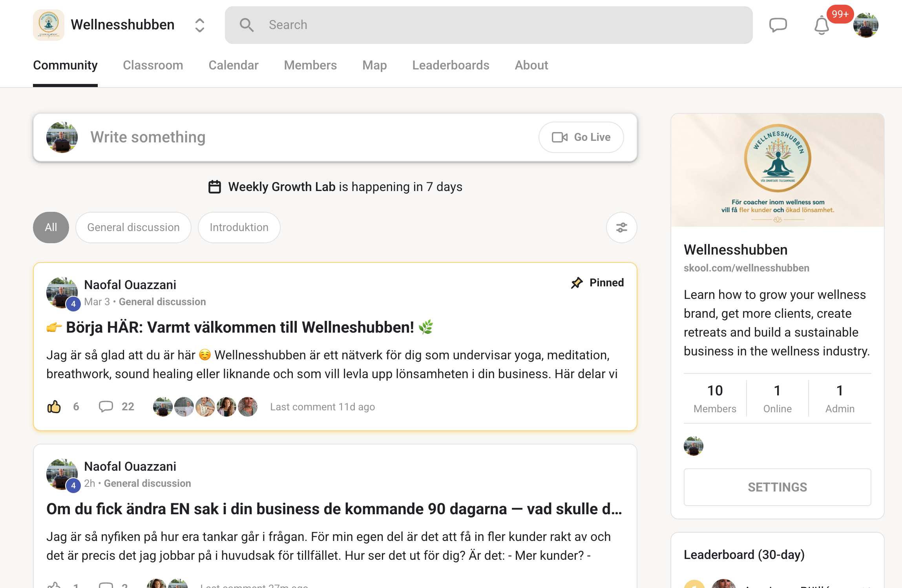Click the Pinned pushpin icon
The width and height of the screenshot is (902, 588).
[577, 282]
